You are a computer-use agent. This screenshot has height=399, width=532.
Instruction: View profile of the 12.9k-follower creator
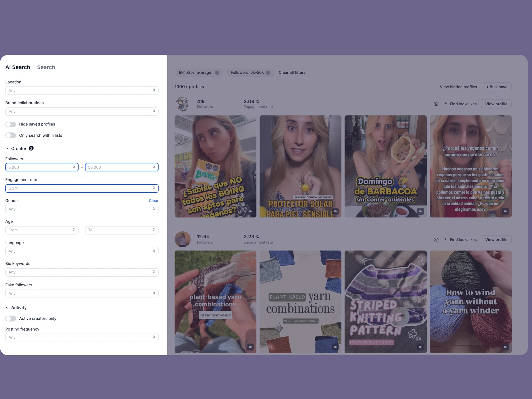pyautogui.click(x=496, y=240)
